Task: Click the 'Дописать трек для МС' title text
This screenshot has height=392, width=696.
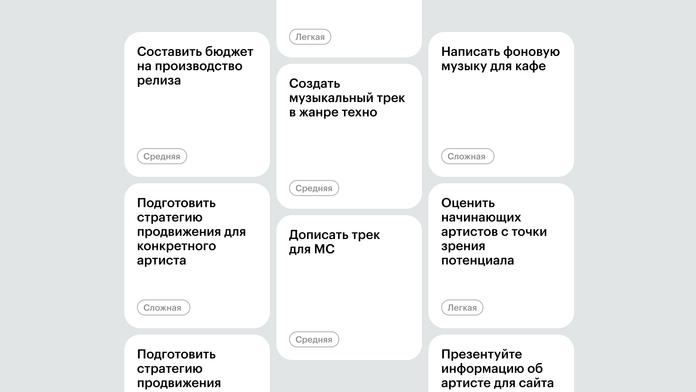Action: [334, 242]
